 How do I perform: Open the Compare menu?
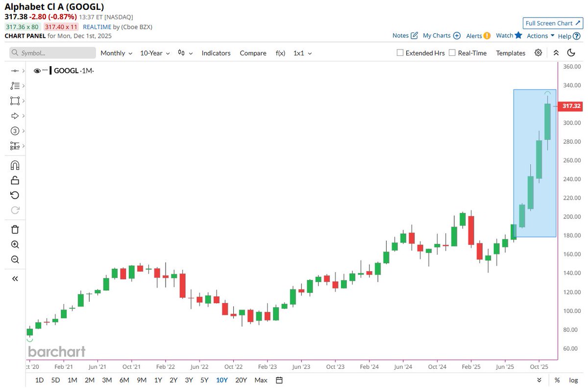click(x=253, y=53)
